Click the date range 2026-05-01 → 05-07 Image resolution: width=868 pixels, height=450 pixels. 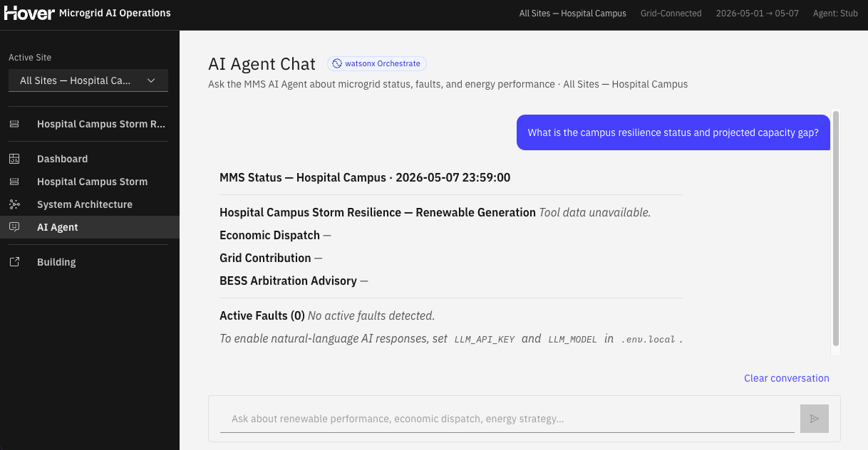(757, 13)
